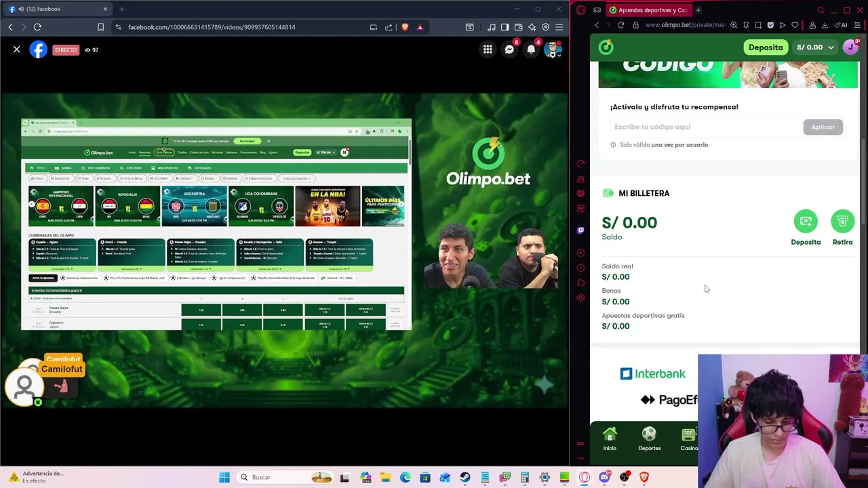Open Opera easy setup menu
This screenshot has height=488, width=868.
[858, 25]
